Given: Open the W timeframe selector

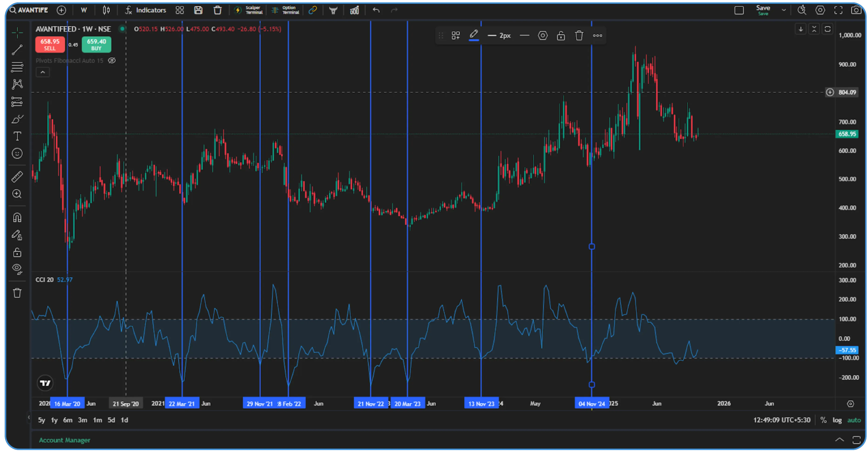Looking at the screenshot, I should [83, 10].
